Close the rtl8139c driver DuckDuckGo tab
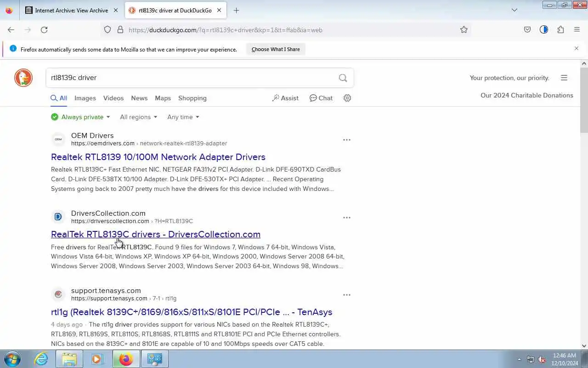The height and width of the screenshot is (368, 588). coord(219,10)
